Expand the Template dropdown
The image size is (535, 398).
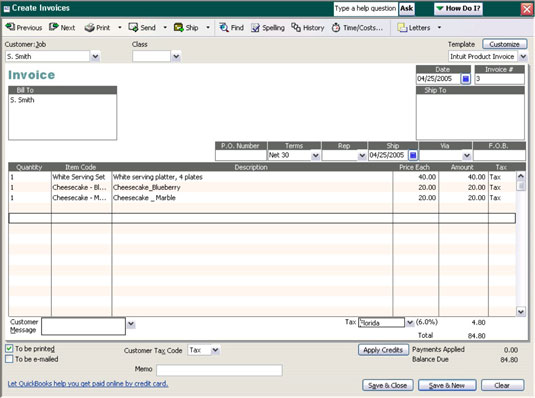[523, 56]
